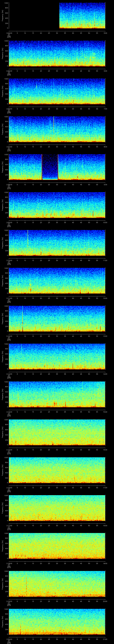Click the 14:00 end-of-row time label
This screenshot has width=114, height=644.
tap(105, 374)
